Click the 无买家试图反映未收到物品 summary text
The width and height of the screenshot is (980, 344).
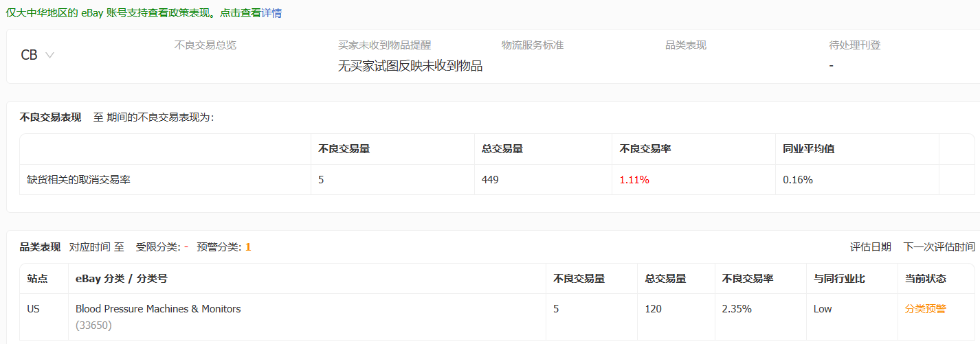tap(410, 66)
